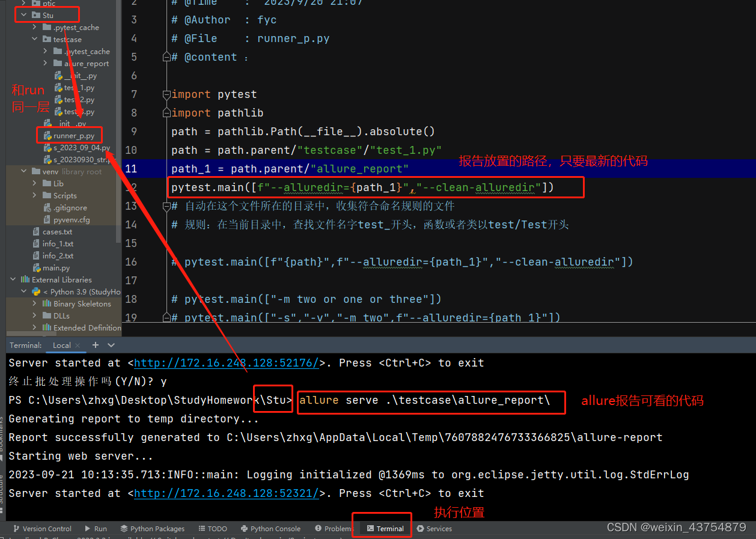The height and width of the screenshot is (539, 756).
Task: Collapse the Python 3.9 interpreter node
Action: [24, 291]
